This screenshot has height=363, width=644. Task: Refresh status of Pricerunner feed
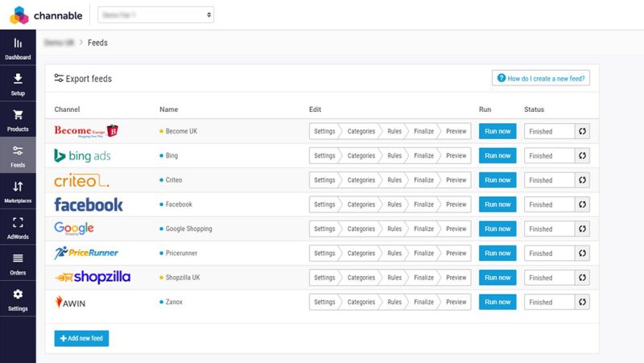[x=582, y=254]
